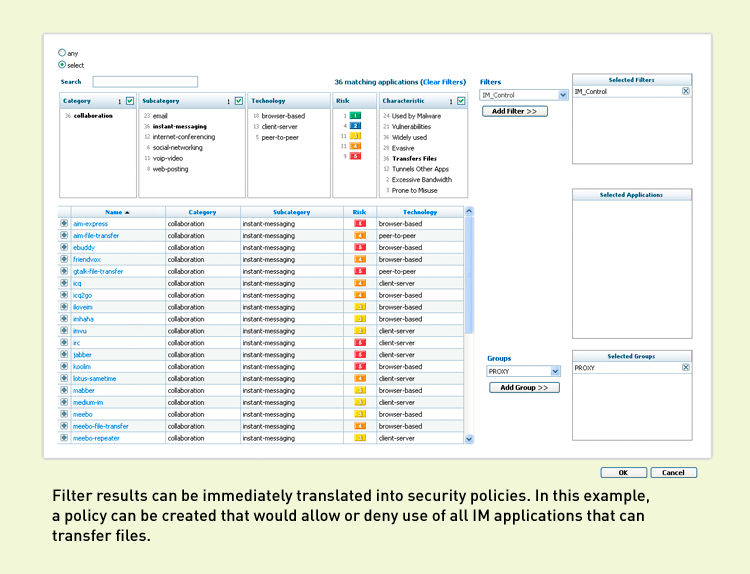Add koolim using its plus icon
Image resolution: width=750 pixels, height=574 pixels.
[64, 366]
